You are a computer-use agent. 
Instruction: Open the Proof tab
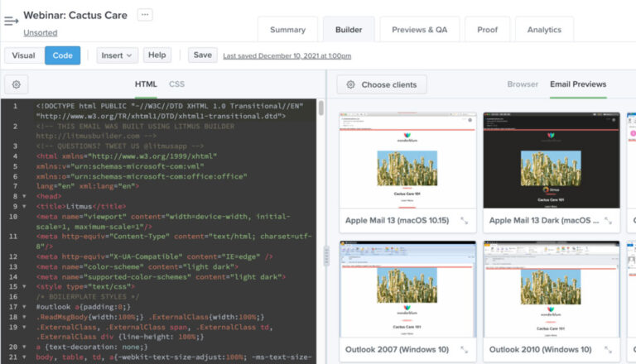pos(487,30)
